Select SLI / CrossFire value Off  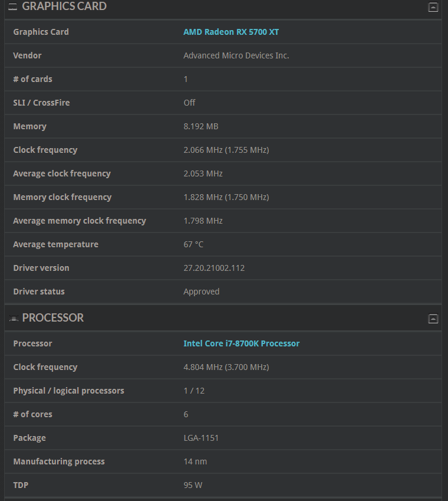189,103
